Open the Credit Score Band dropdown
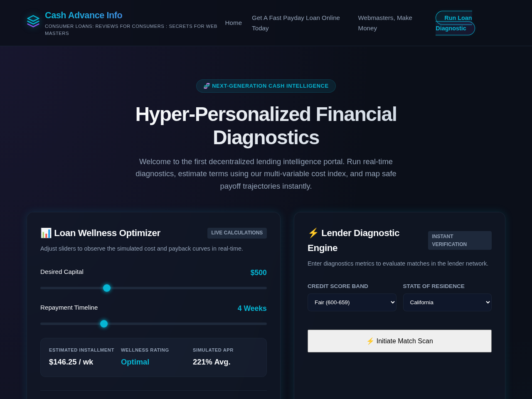Image resolution: width=532 pixels, height=399 pixels. tap(352, 302)
